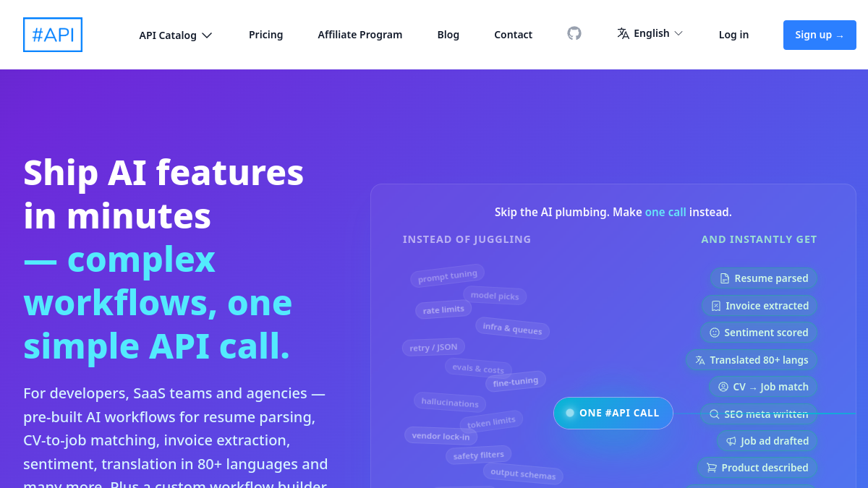Viewport: 868px width, 488px height.
Task: Open the Blog page
Action: coord(448,35)
